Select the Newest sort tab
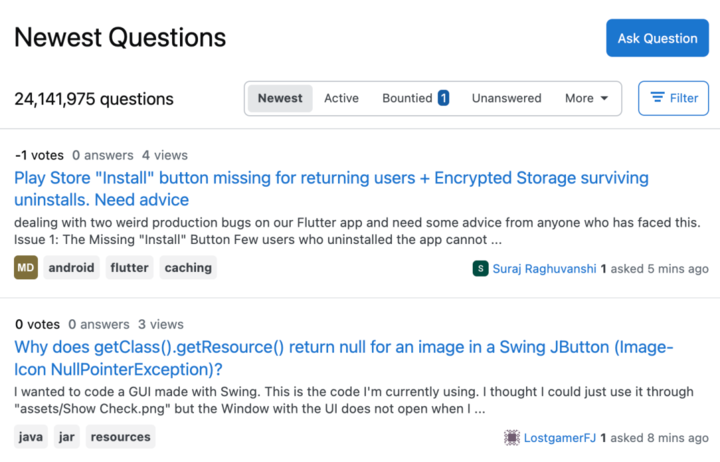The height and width of the screenshot is (462, 720). (x=280, y=98)
